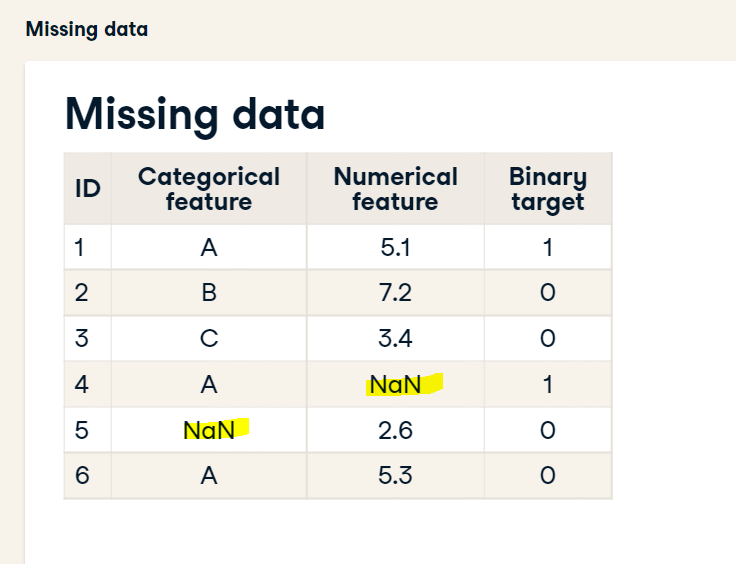Click the 7.2 value in row 2

(395, 293)
